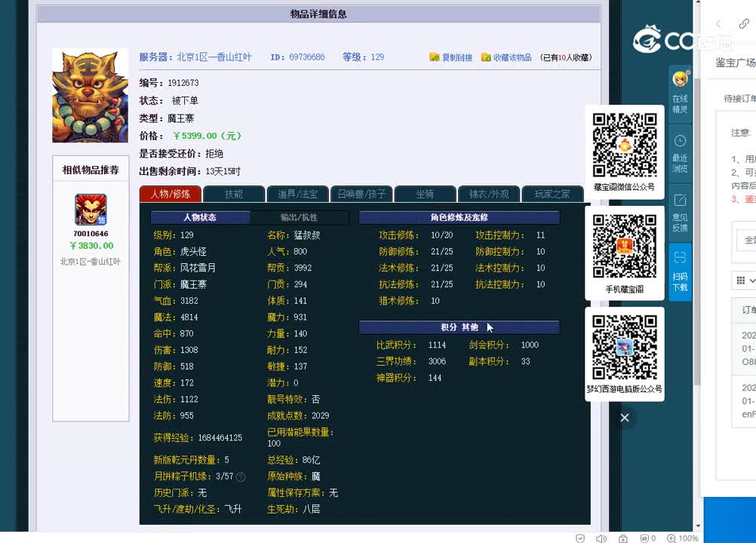Click the zoom magnifier 100% icon

click(671, 538)
